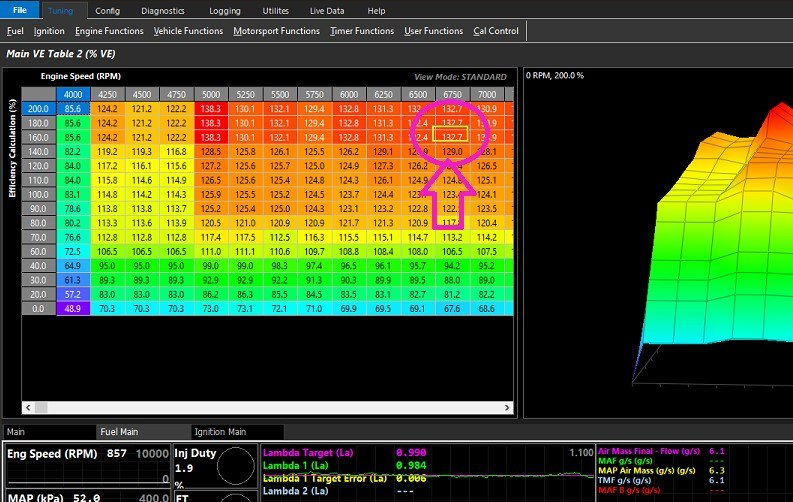793x502 pixels.
Task: Click Air Mass Final - Flow readout
Action: click(662, 451)
